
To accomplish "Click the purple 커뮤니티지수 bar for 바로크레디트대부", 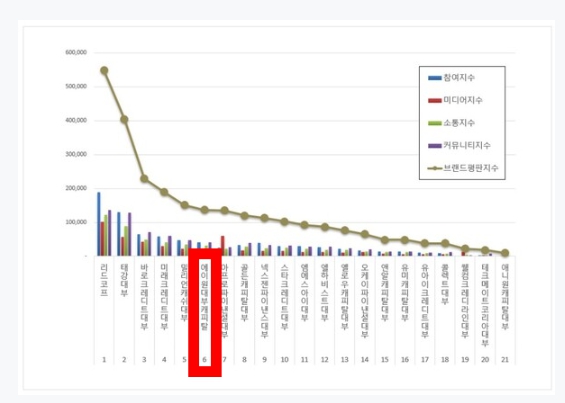I will click(150, 244).
